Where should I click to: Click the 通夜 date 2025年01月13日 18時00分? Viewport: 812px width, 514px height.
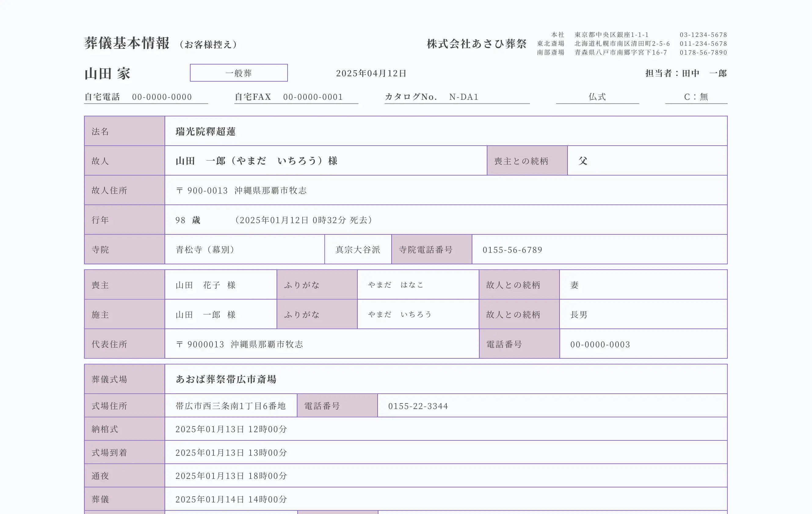[231, 476]
